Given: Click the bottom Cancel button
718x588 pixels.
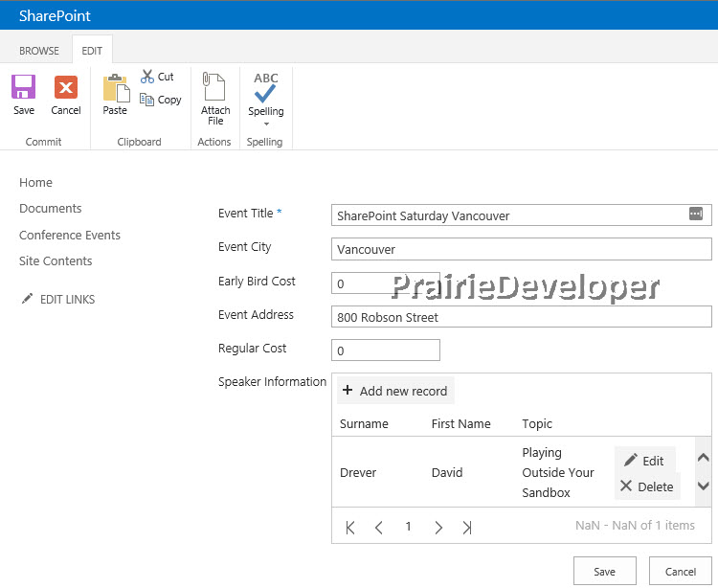Looking at the screenshot, I should [x=680, y=571].
